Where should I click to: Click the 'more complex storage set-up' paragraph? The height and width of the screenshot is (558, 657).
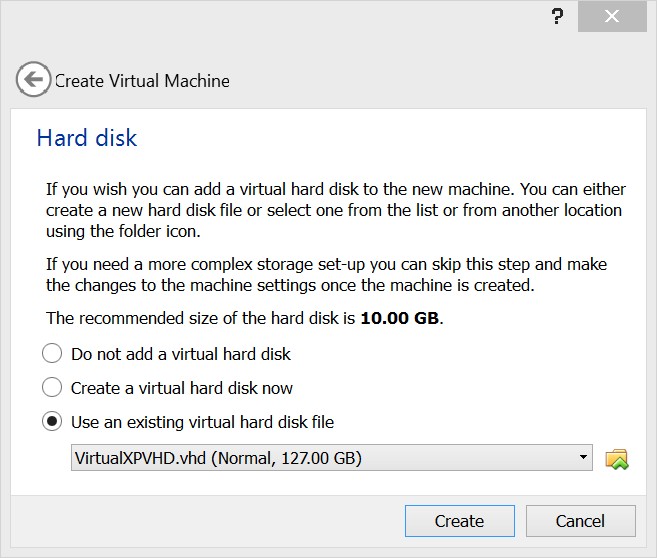[x=326, y=275]
